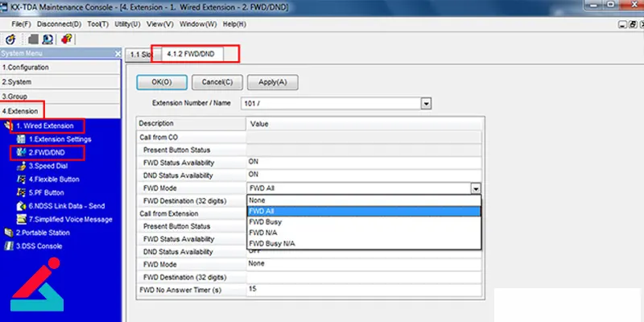644x322 pixels.
Task: Click the Speed Dial tree icon
Action: pyautogui.click(x=22, y=166)
